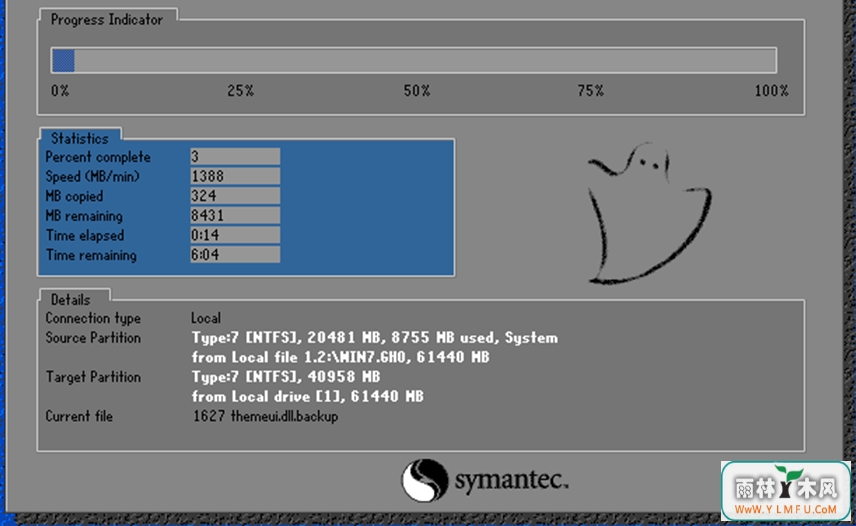856x526 pixels.
Task: Select the 'Statistics' panel heading
Action: click(80, 139)
